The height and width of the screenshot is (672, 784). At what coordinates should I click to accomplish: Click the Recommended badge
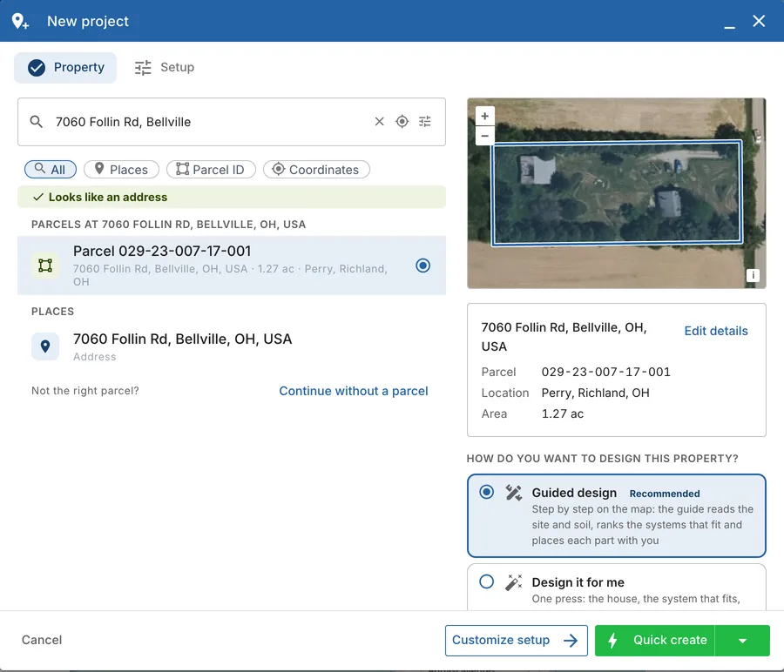click(665, 494)
